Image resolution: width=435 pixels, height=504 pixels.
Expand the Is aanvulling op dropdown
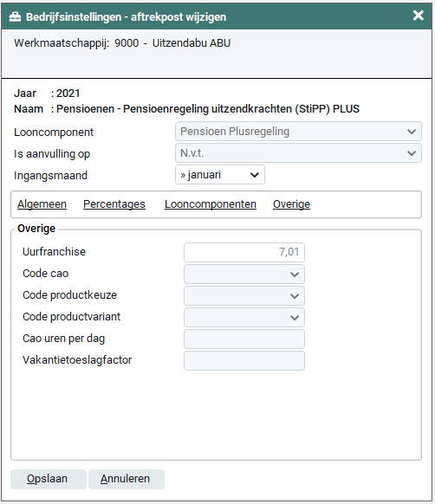click(x=298, y=153)
